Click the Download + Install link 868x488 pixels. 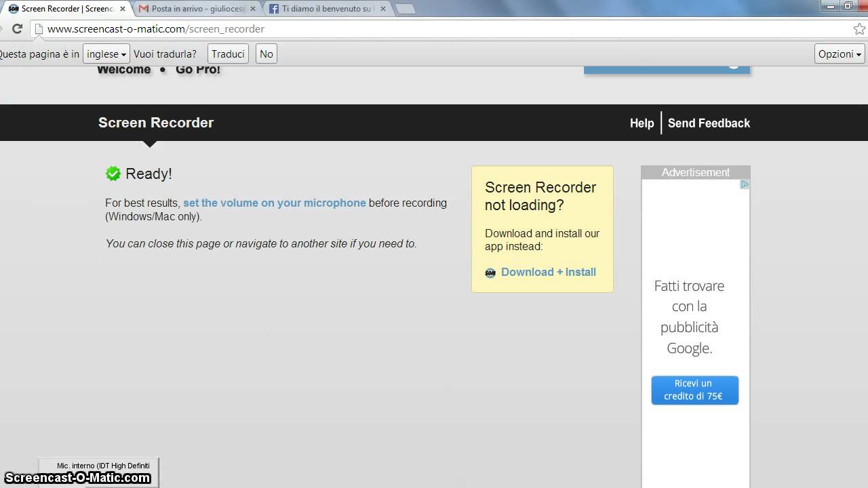pyautogui.click(x=549, y=272)
